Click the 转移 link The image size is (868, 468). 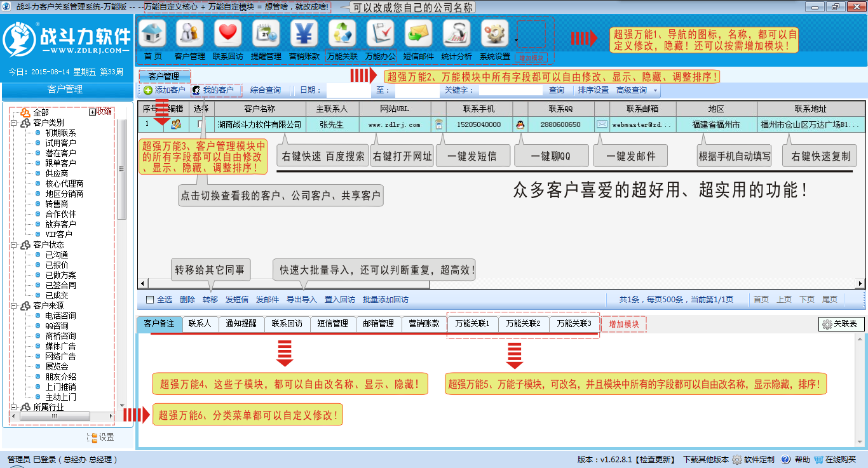pos(210,300)
